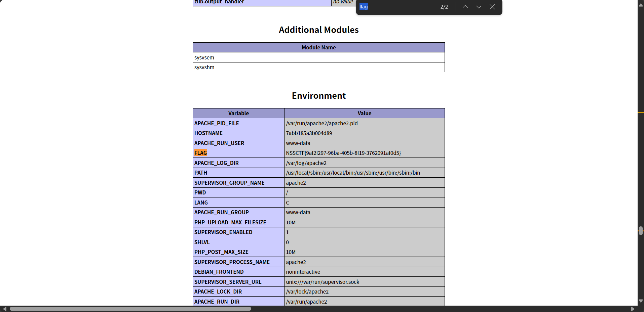
Task: Click the noninteractive value
Action: [303, 272]
